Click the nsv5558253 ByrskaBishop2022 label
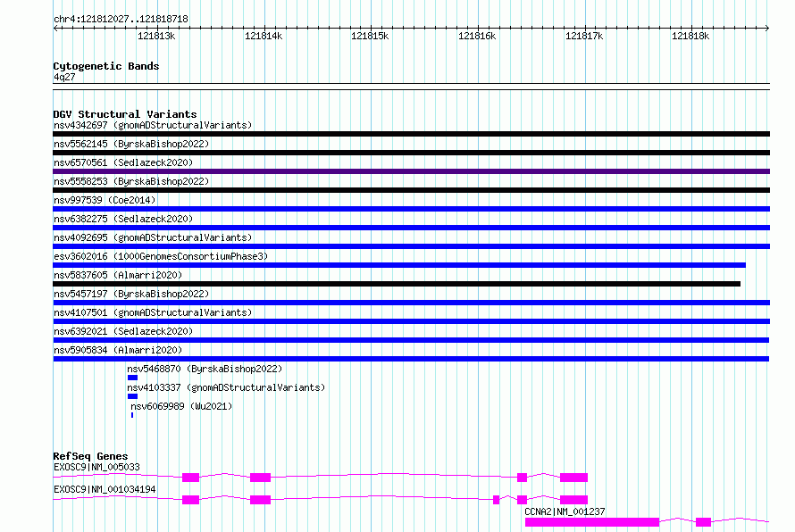The width and height of the screenshot is (795, 532). [131, 181]
